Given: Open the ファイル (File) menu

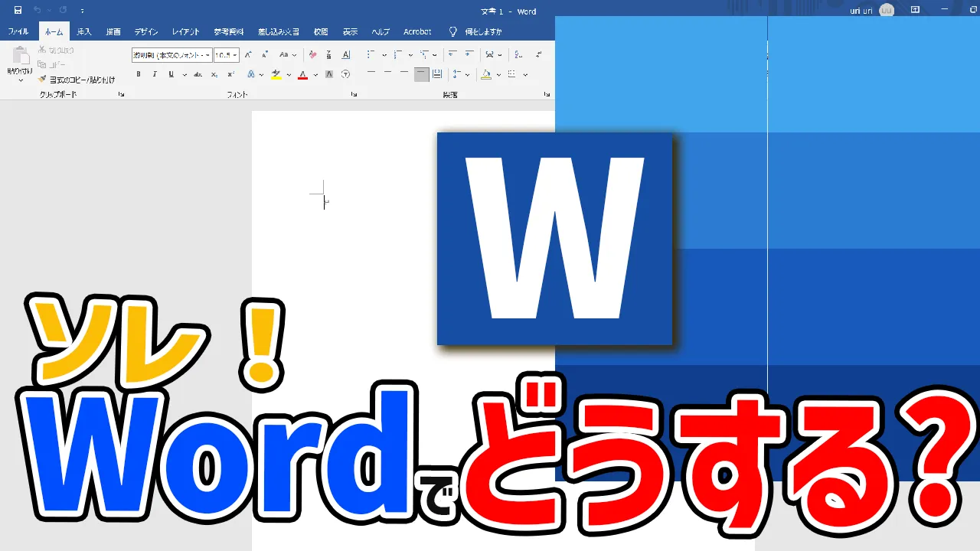Looking at the screenshot, I should coord(18,32).
